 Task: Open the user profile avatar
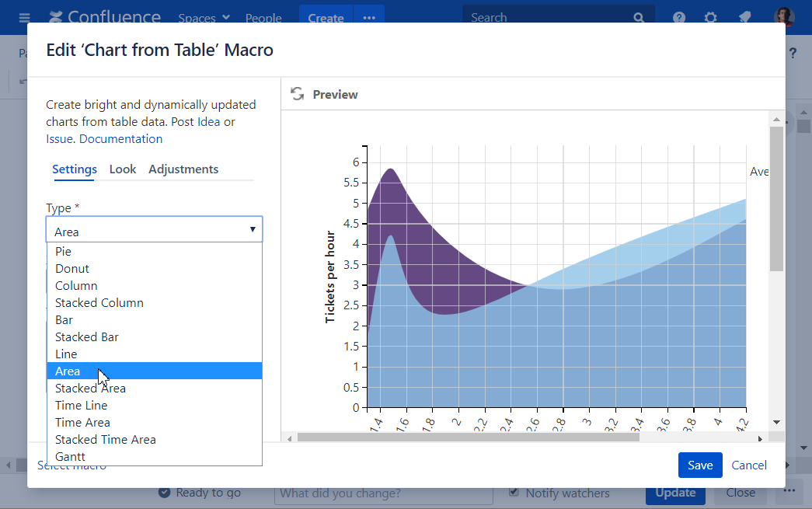tap(783, 17)
